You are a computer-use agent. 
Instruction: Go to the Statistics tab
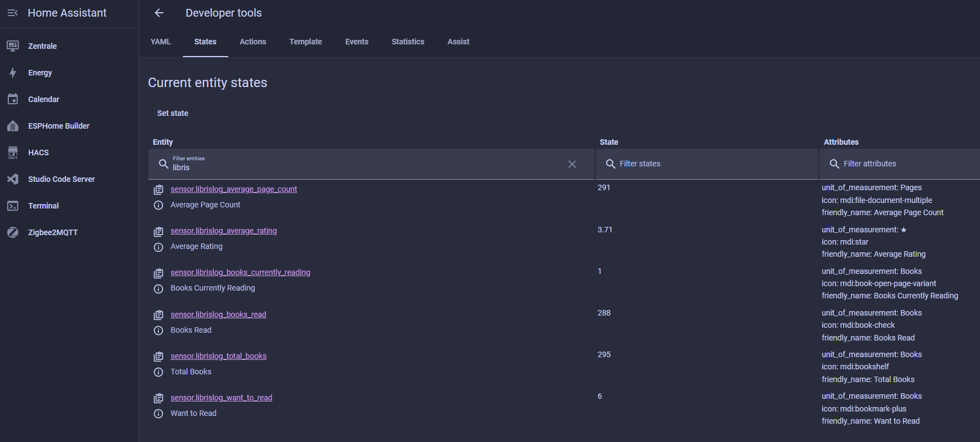[408, 42]
